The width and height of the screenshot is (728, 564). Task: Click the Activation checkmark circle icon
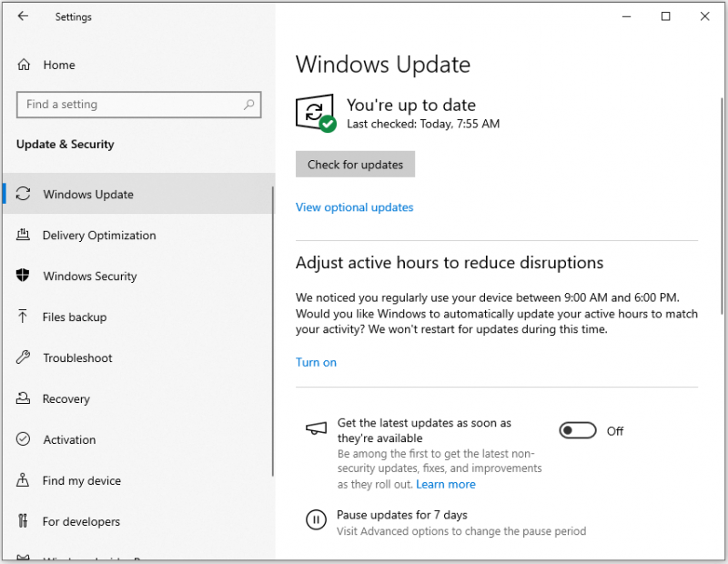(23, 439)
